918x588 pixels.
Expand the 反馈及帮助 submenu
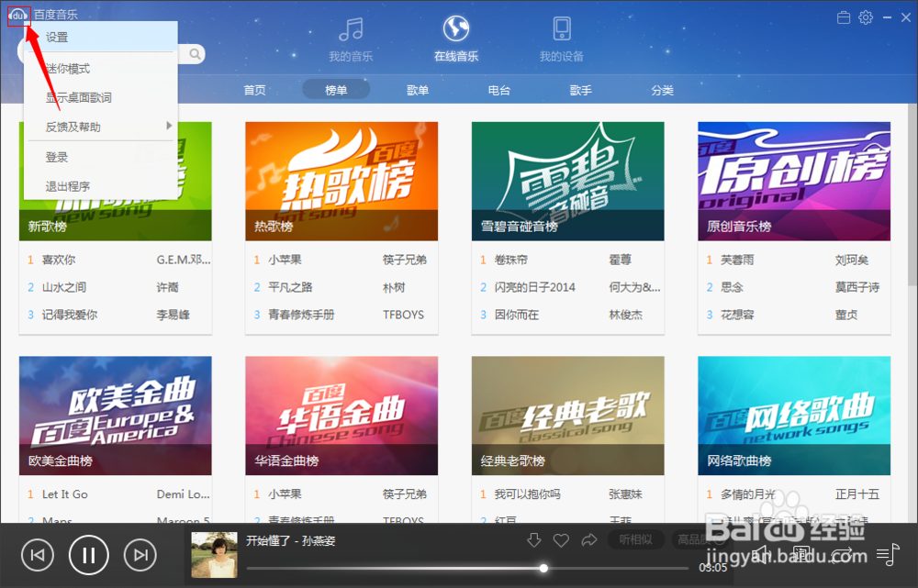point(101,127)
